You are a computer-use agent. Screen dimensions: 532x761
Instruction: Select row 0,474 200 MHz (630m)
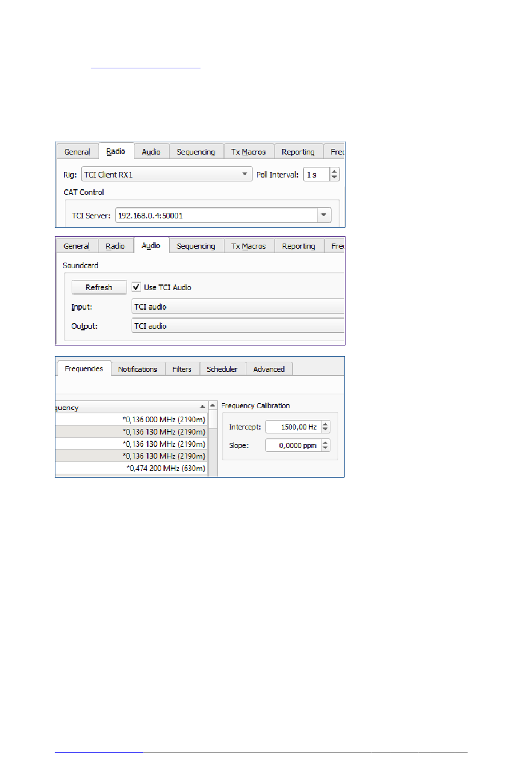coord(131,468)
